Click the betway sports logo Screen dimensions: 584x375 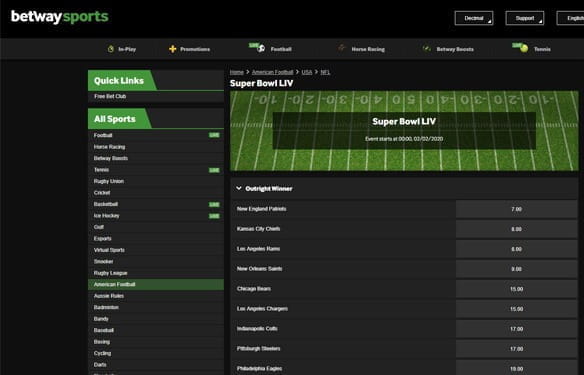click(60, 17)
